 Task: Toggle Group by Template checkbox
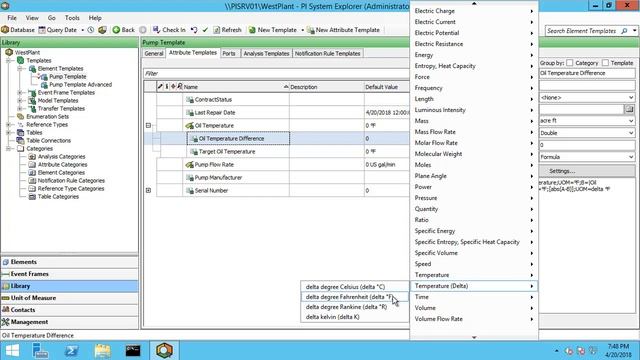pos(605,63)
